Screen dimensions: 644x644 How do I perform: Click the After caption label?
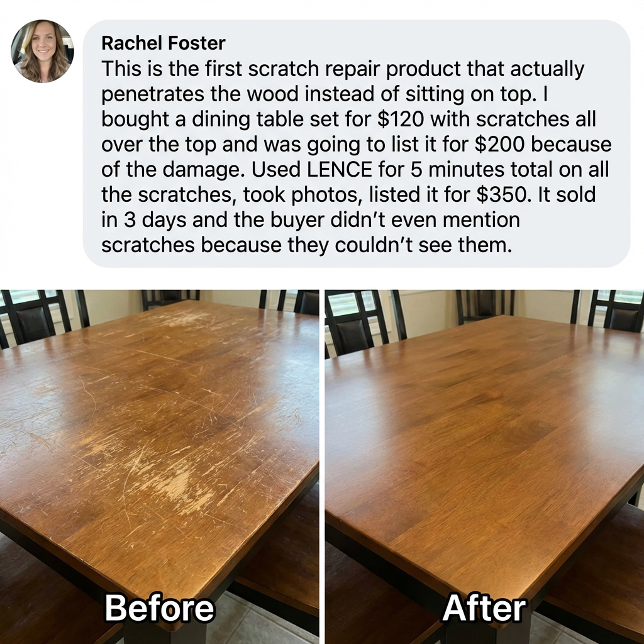(x=484, y=608)
